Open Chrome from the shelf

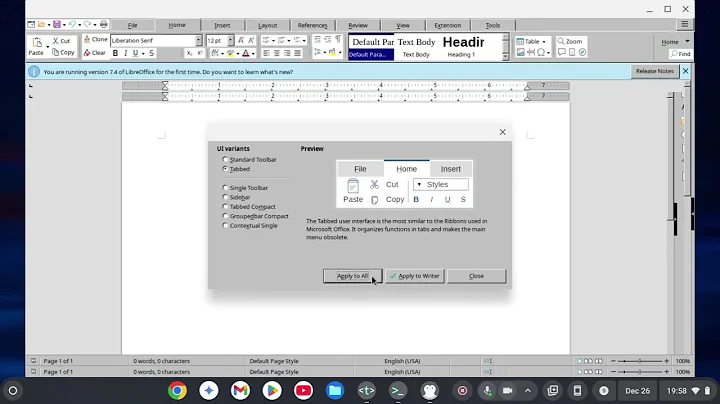(177, 391)
